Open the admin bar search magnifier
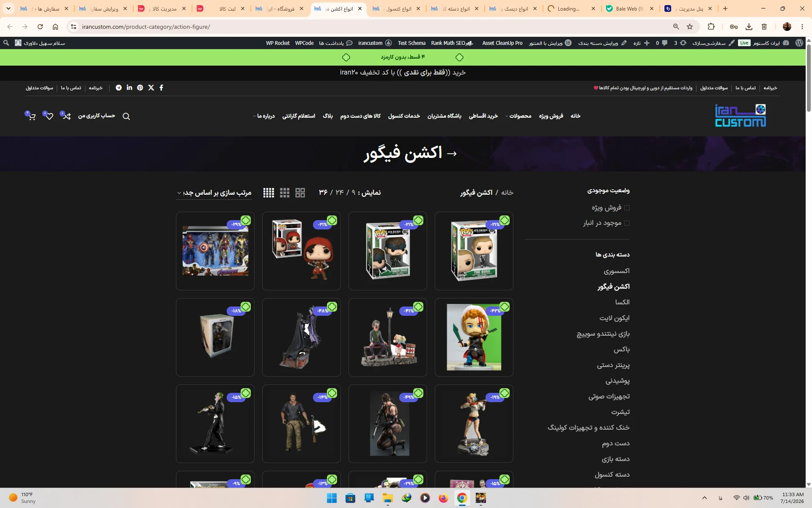Image resolution: width=812 pixels, height=508 pixels. 6,43
